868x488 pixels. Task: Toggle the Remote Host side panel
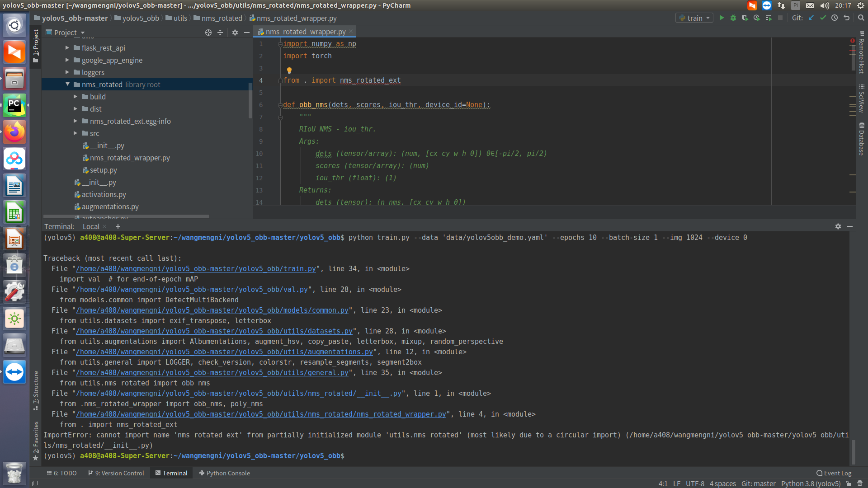click(862, 53)
